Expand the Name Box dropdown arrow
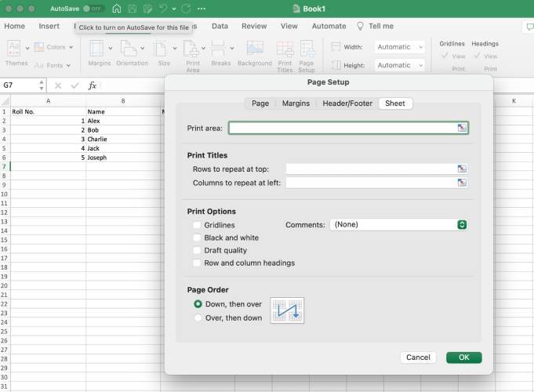Viewport: 534px width, 392px height. click(x=40, y=85)
